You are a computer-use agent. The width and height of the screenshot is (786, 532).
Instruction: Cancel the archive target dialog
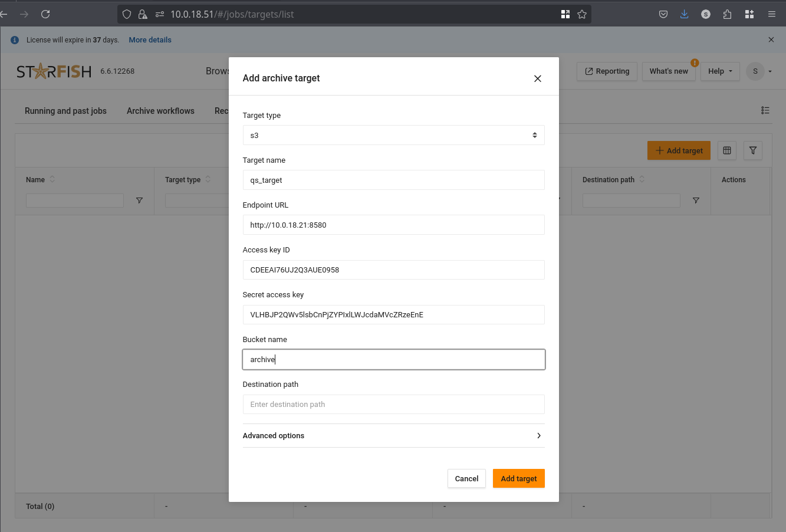[466, 478]
